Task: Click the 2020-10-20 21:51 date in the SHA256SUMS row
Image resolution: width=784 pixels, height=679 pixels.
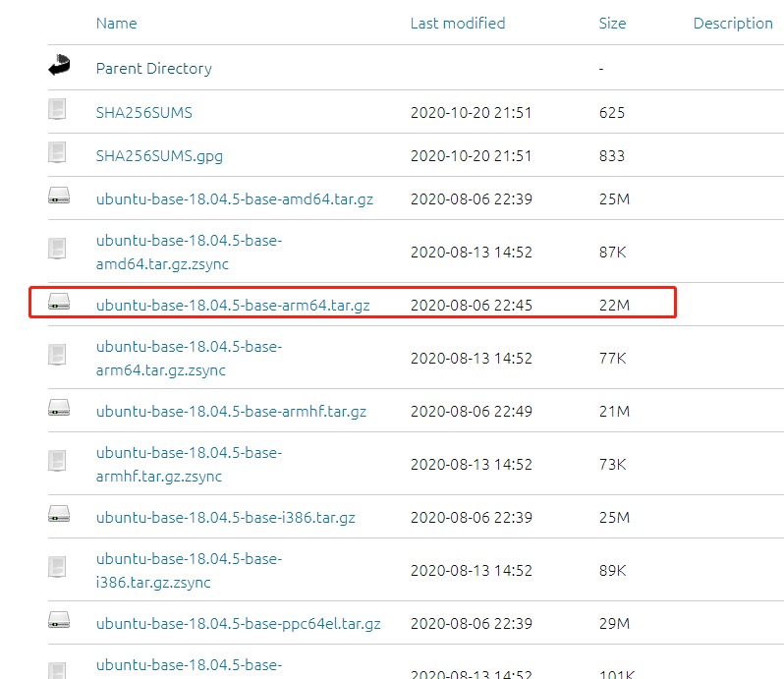Action: (x=471, y=112)
